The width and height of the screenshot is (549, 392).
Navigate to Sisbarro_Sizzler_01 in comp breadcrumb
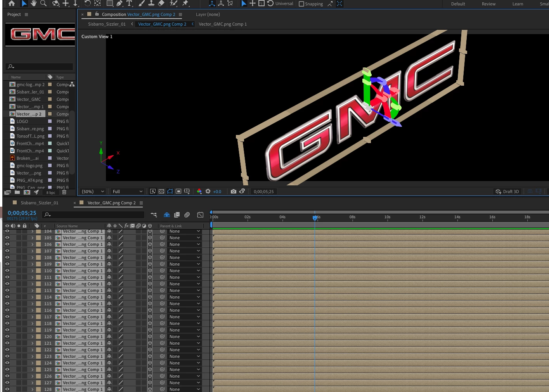tap(107, 24)
